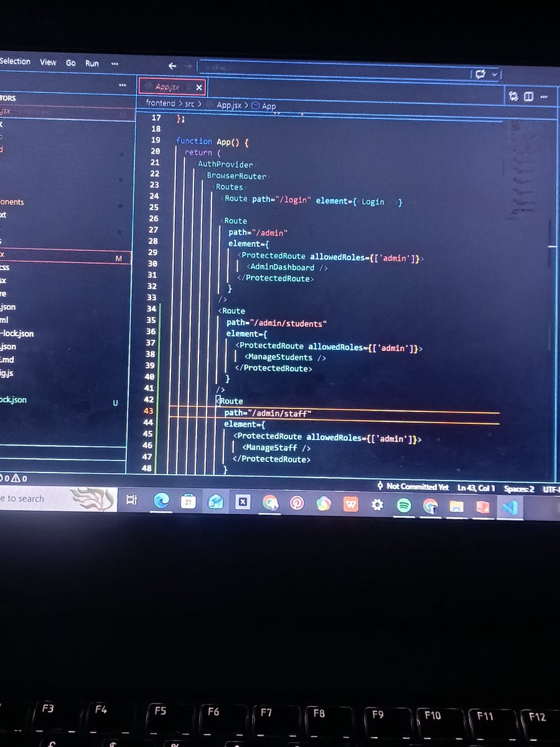Click the AuthProvider tag in code
The width and height of the screenshot is (560, 747).
(x=225, y=164)
